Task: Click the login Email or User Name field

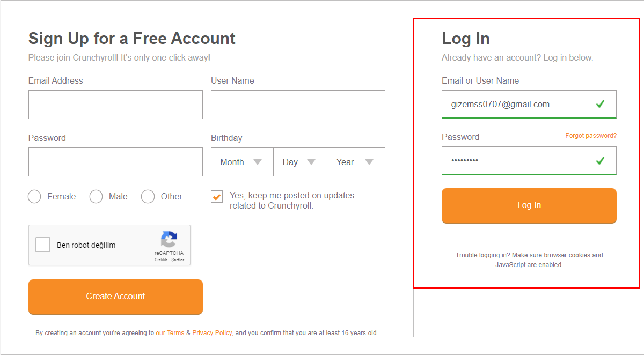Action: [529, 105]
